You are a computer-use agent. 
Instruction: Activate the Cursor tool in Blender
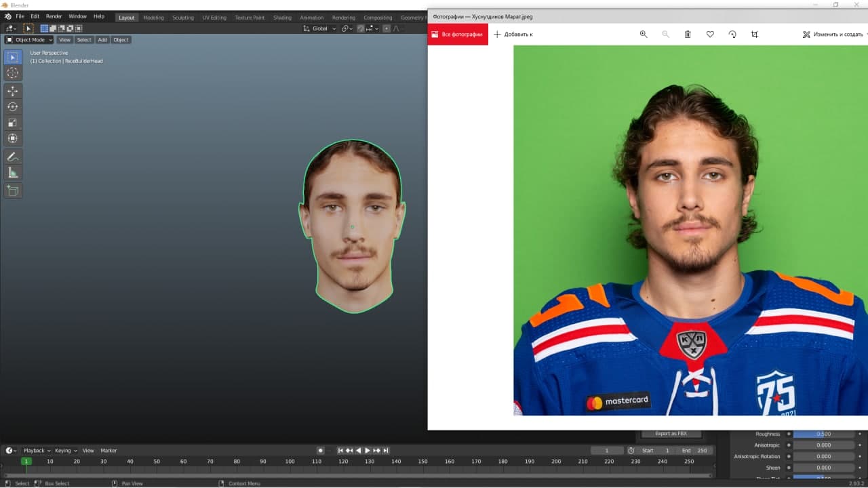12,73
